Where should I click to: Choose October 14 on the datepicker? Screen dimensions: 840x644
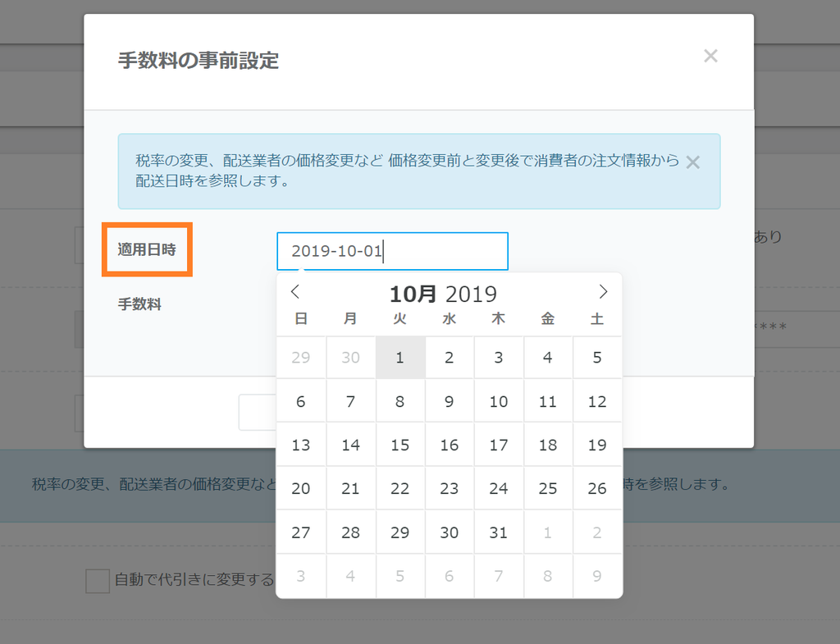351,445
